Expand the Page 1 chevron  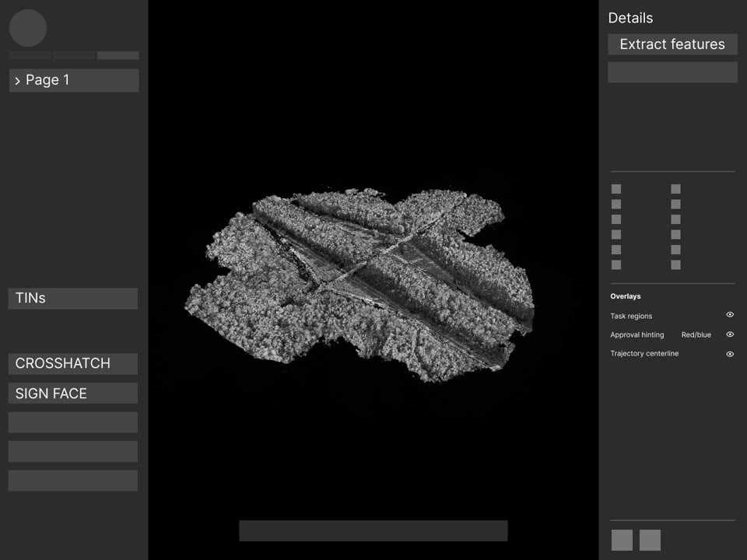click(x=18, y=81)
